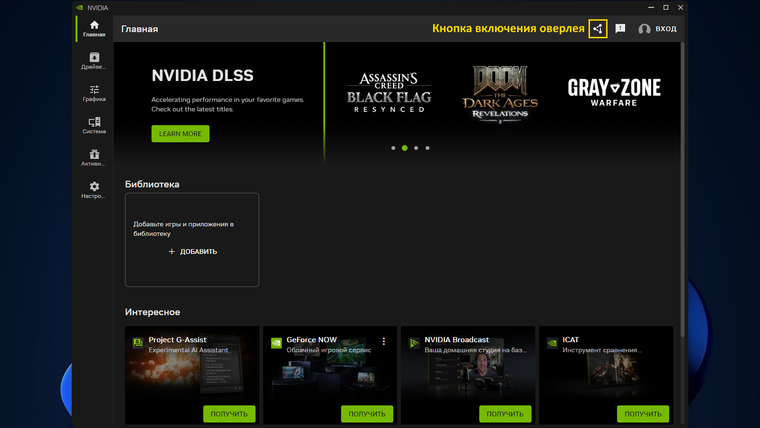Click the ICAT card icon
This screenshot has width=760, height=428.
552,343
